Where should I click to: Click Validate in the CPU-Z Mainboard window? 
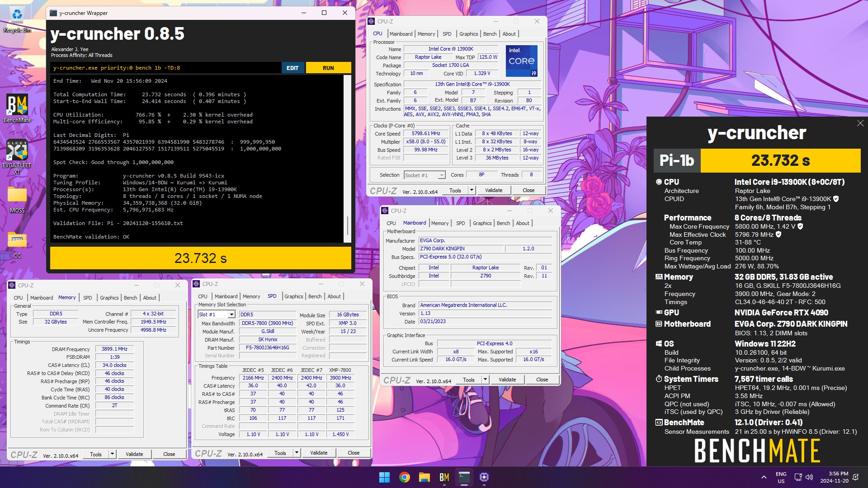point(507,380)
